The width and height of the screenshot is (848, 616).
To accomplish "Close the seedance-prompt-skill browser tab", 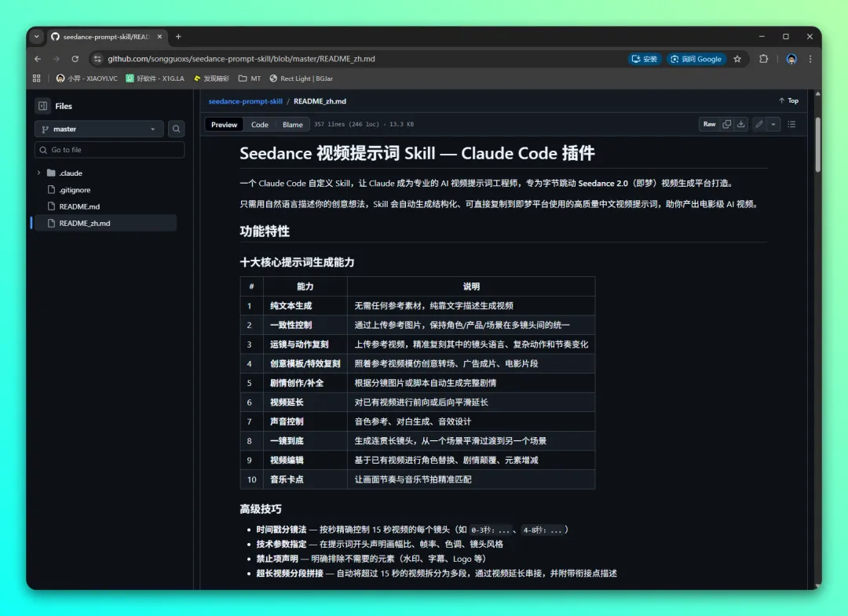I will click(159, 37).
